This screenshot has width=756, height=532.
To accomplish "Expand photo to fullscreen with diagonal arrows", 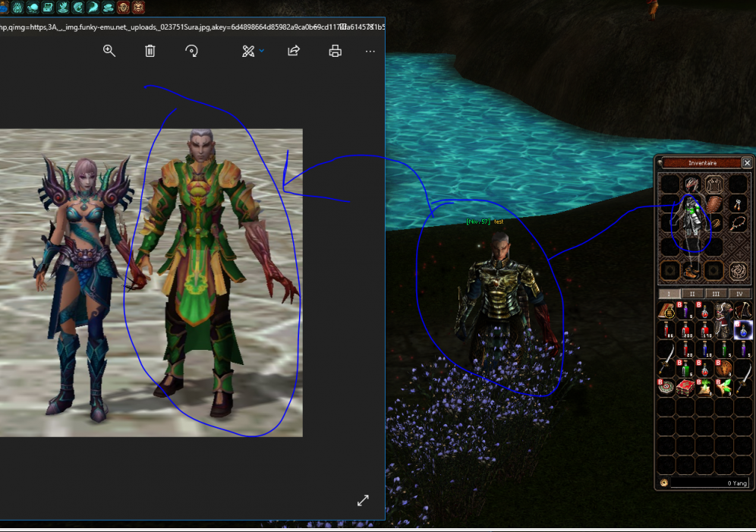I will (363, 500).
